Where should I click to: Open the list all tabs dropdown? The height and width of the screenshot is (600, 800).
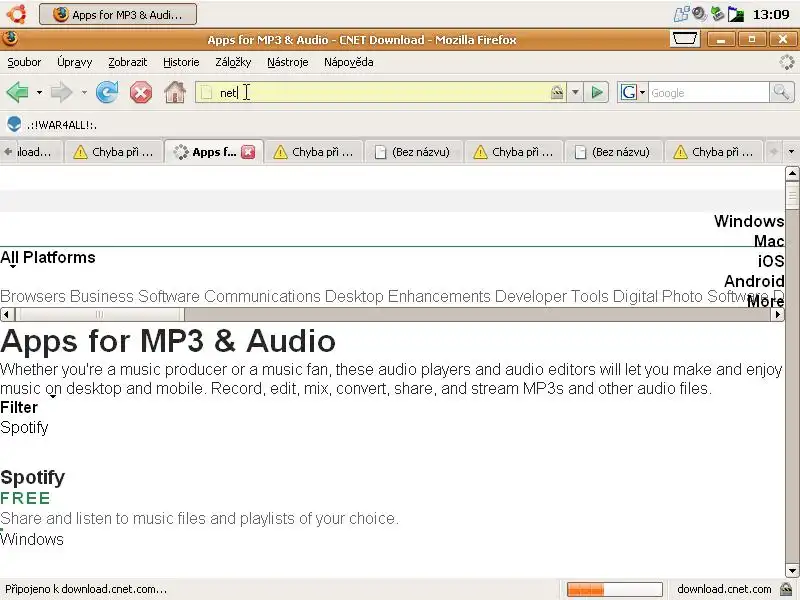coord(791,152)
